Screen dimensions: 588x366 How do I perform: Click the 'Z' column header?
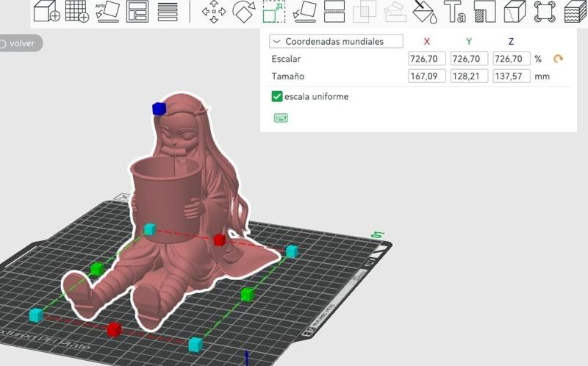pos(511,42)
